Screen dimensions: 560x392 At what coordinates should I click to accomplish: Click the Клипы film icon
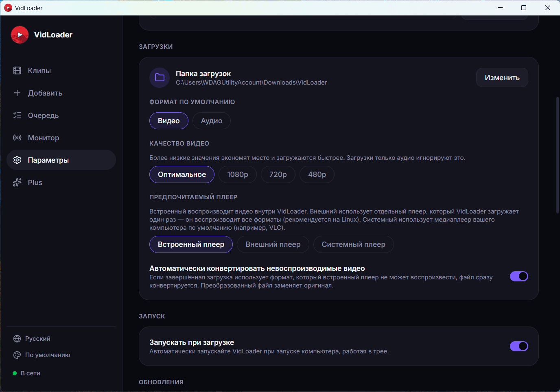point(17,71)
